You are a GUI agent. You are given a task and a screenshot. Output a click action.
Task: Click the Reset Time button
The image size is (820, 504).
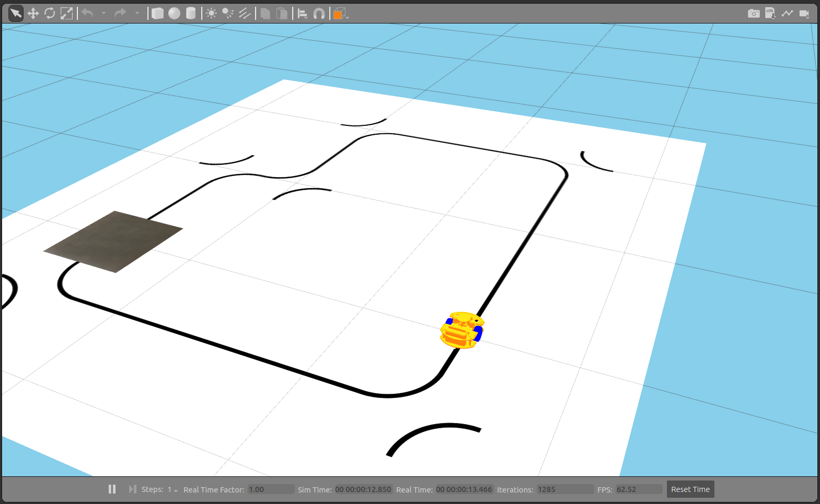690,489
